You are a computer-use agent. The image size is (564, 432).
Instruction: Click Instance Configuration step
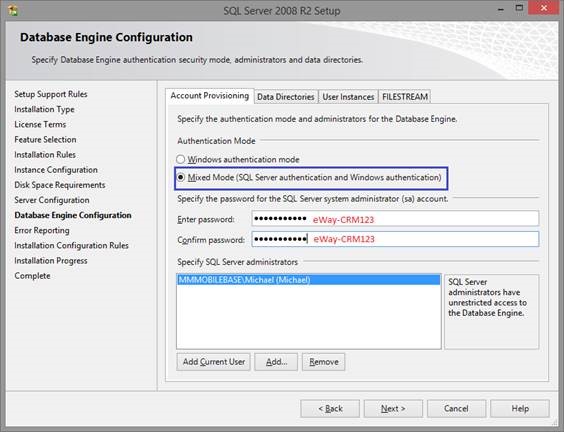click(56, 170)
